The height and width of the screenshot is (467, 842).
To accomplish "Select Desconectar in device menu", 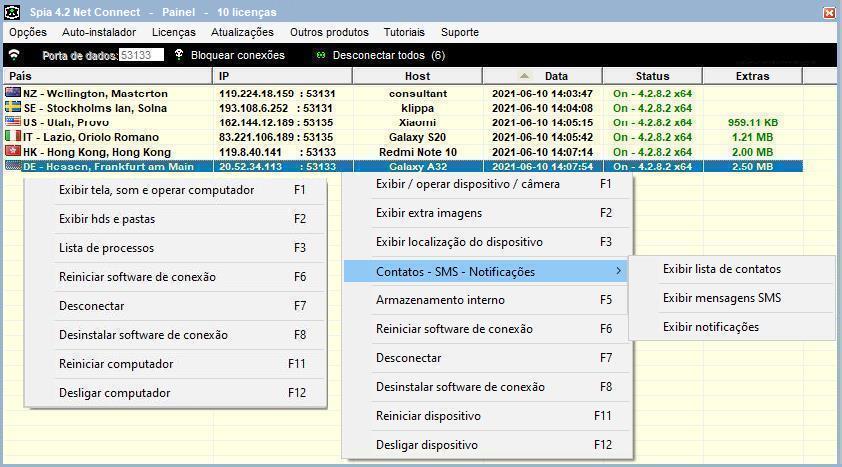I will (x=487, y=357).
